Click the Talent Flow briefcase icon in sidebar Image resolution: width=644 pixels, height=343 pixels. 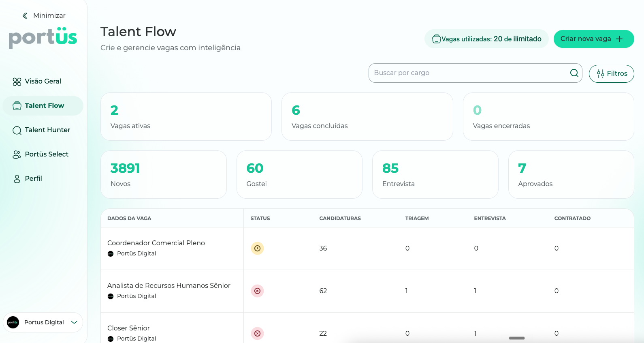[17, 106]
